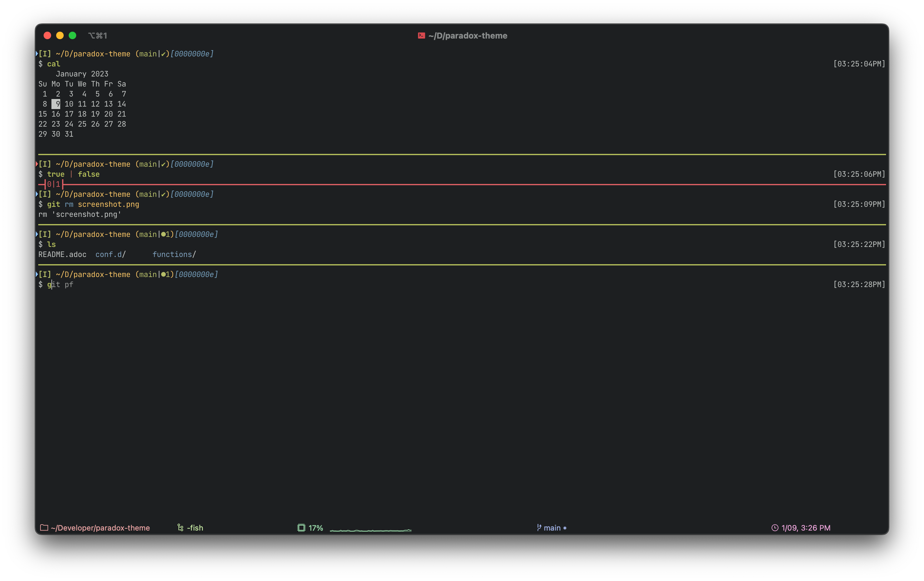The height and width of the screenshot is (581, 924).
Task: Click the red terminal icon in title
Action: click(x=421, y=36)
